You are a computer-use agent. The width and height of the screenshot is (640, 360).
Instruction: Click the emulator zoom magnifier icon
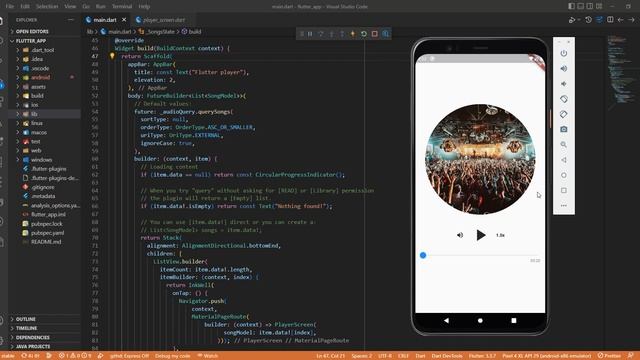click(564, 144)
